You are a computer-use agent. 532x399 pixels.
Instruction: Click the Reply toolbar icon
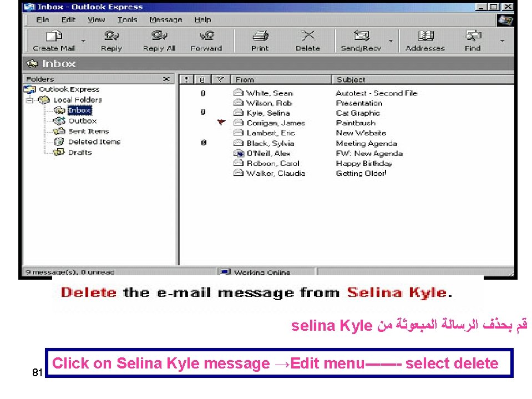pyautogui.click(x=112, y=36)
